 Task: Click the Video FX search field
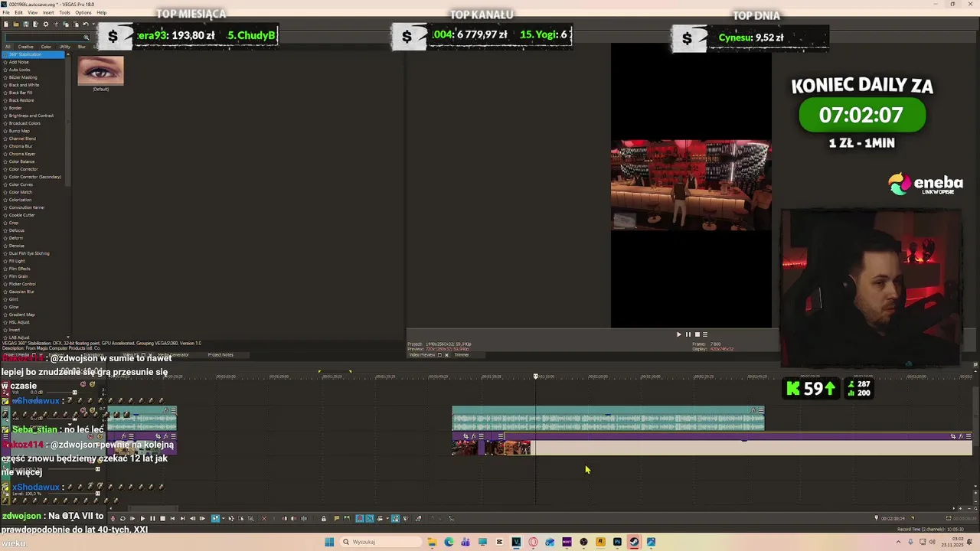47,37
